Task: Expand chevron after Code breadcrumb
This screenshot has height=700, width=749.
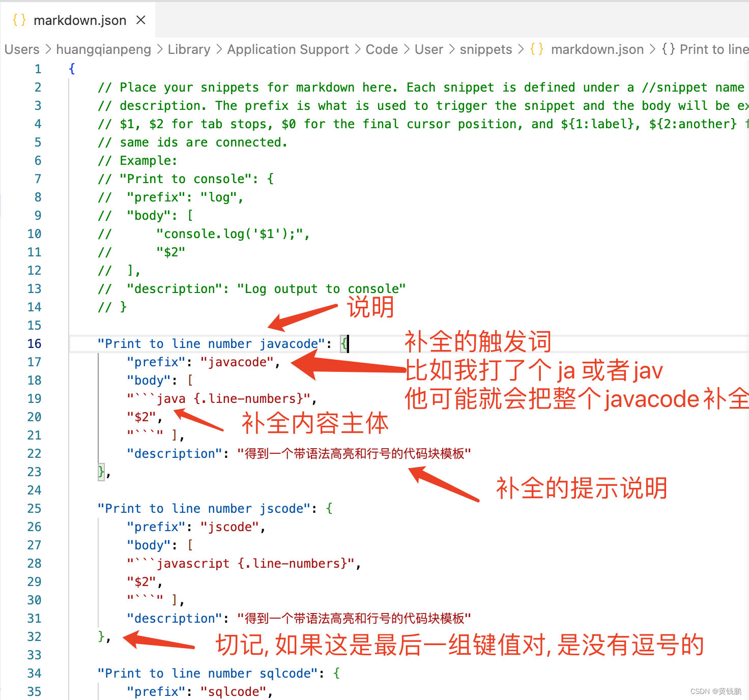Action: [407, 49]
